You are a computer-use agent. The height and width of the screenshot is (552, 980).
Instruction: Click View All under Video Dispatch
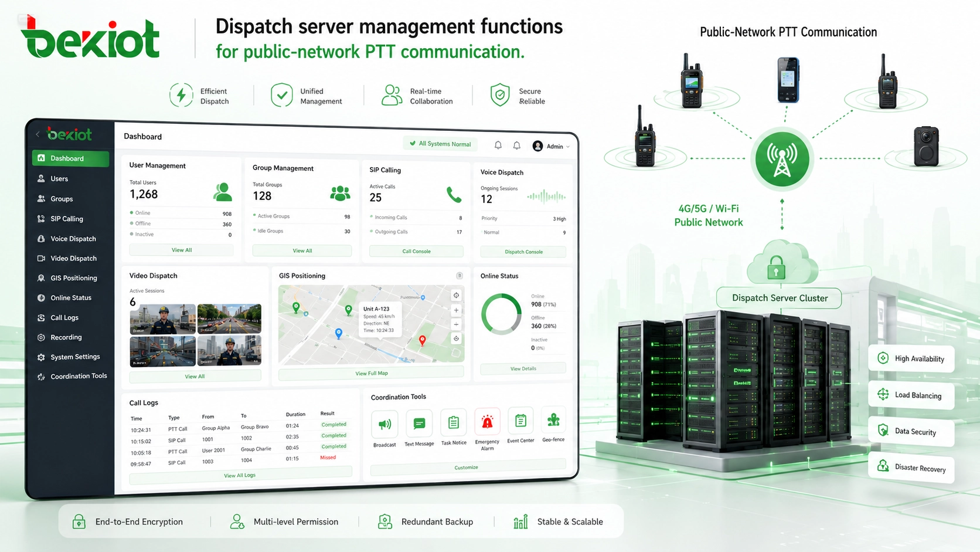tap(195, 376)
